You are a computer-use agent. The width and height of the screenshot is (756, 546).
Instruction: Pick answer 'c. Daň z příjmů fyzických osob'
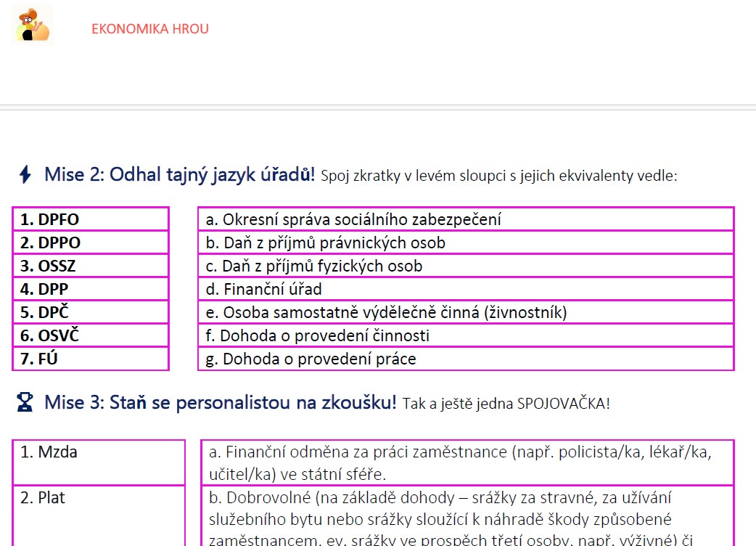pos(466,266)
